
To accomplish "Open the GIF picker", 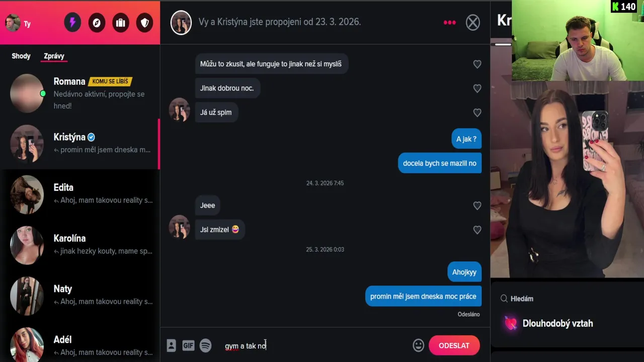I will click(188, 345).
